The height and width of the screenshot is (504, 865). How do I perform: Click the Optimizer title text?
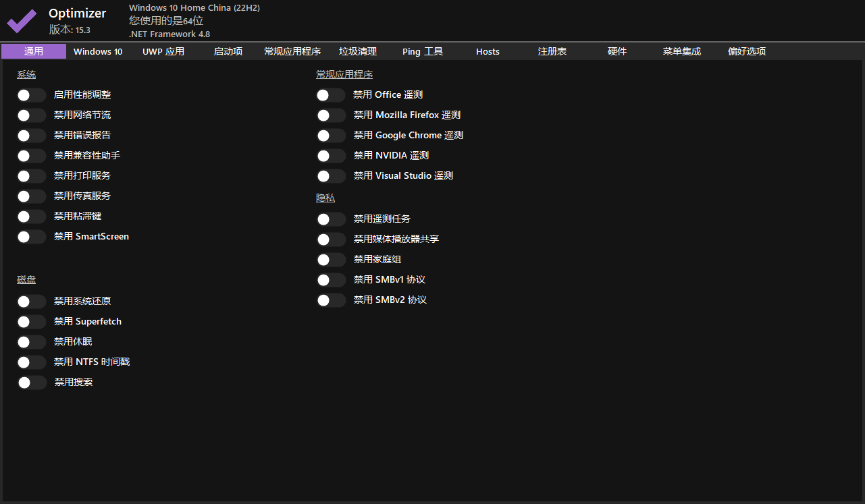[78, 13]
